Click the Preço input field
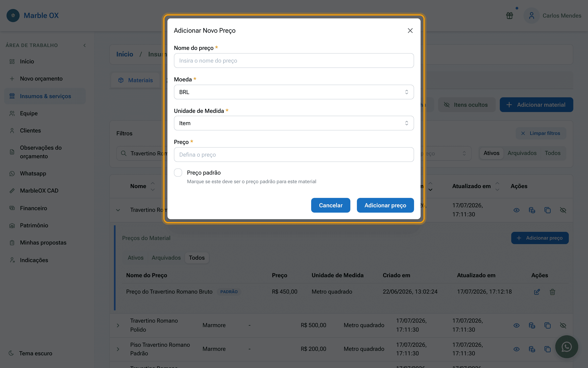This screenshot has width=588, height=368. click(x=294, y=155)
